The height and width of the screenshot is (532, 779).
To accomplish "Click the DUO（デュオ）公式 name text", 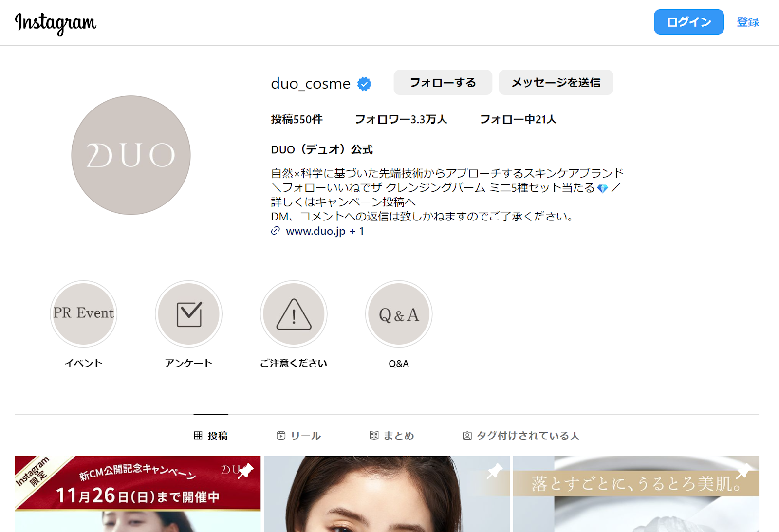I will click(x=322, y=149).
